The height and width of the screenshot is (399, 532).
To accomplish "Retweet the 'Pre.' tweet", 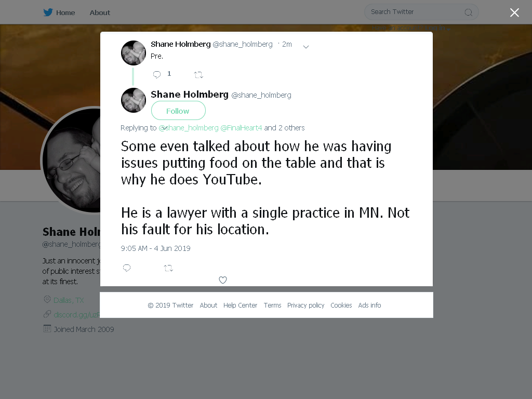I will [198, 75].
